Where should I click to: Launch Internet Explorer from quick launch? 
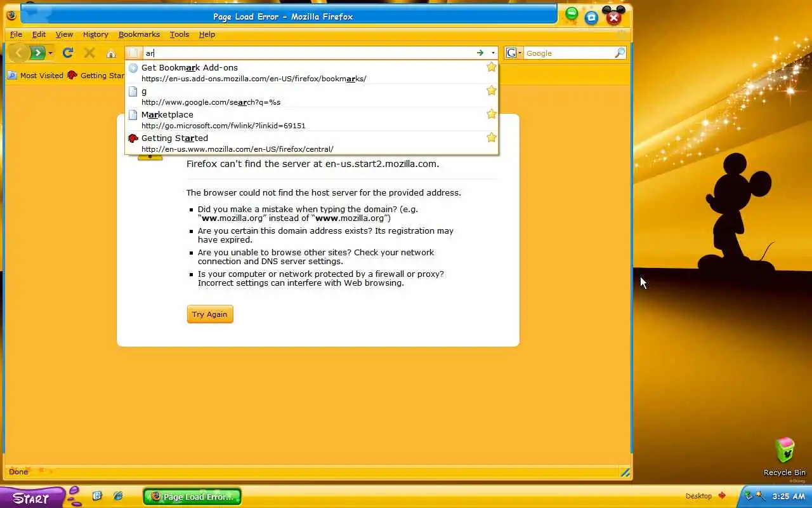[x=118, y=496]
